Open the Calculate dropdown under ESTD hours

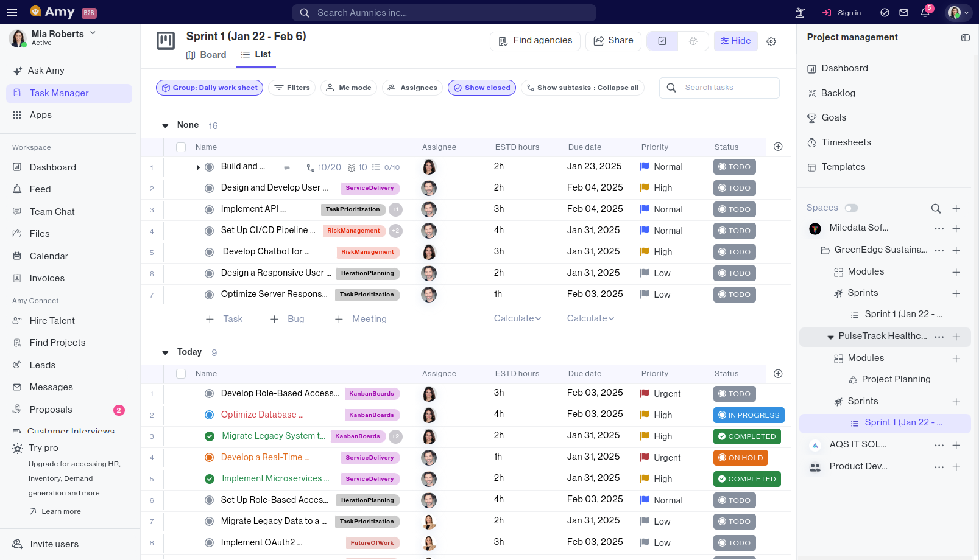(517, 318)
